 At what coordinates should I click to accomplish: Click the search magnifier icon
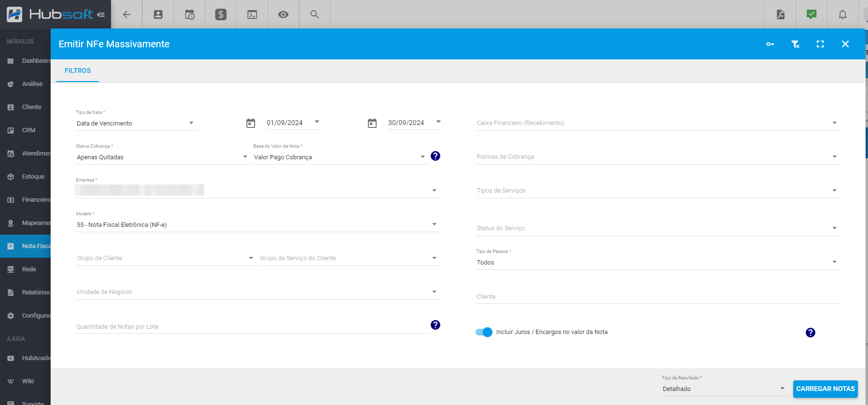point(314,14)
